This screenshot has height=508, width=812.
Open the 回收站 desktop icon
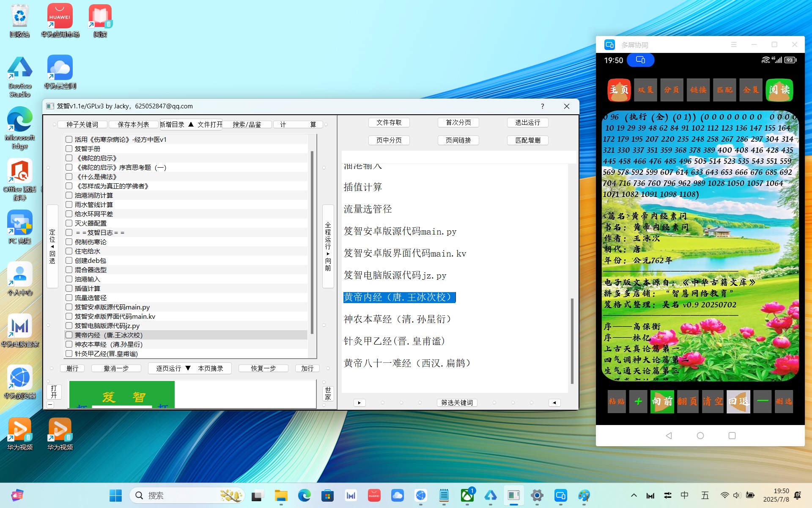(19, 21)
